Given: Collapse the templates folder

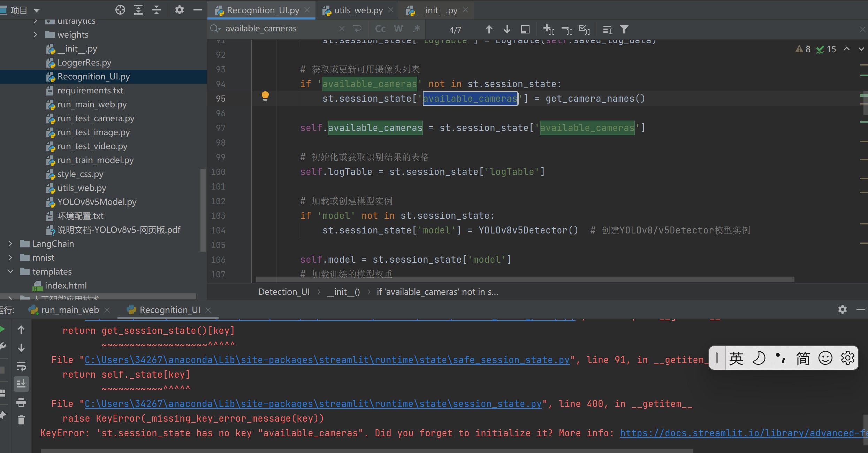Looking at the screenshot, I should point(10,271).
